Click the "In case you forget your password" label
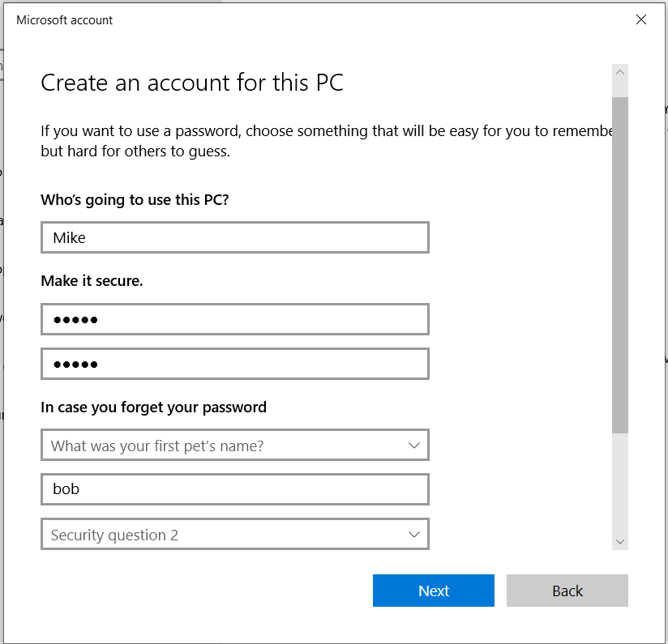The image size is (668, 644). click(153, 407)
